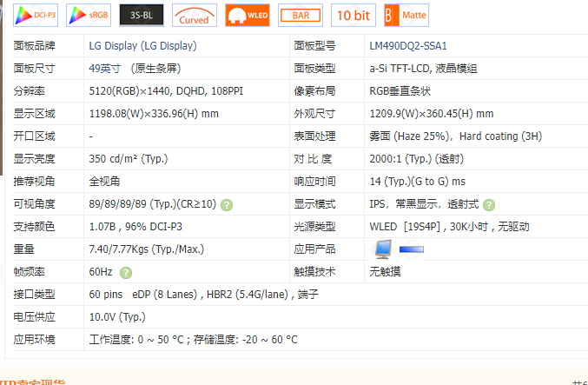This screenshot has height=385, width=588.
Task: Click the 3S-BL backlight badge
Action: click(142, 16)
